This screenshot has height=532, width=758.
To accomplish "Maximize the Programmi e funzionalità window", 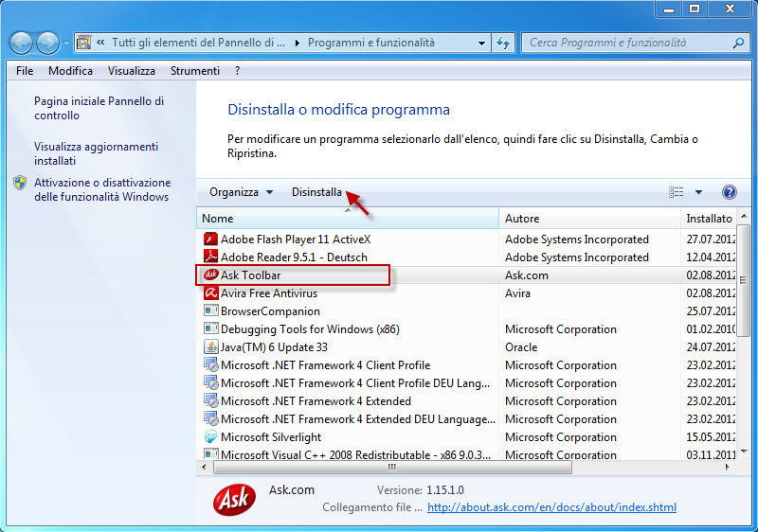I will 695,9.
